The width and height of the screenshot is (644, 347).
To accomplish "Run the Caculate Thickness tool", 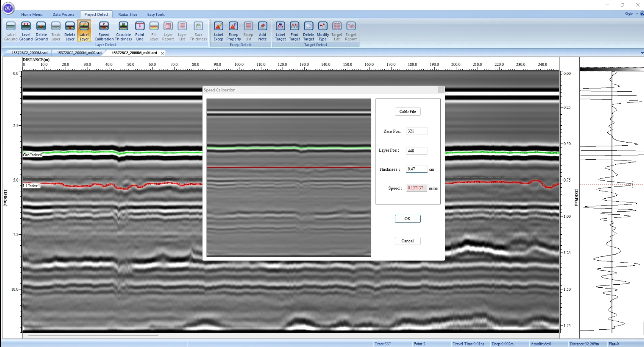I will [x=124, y=31].
